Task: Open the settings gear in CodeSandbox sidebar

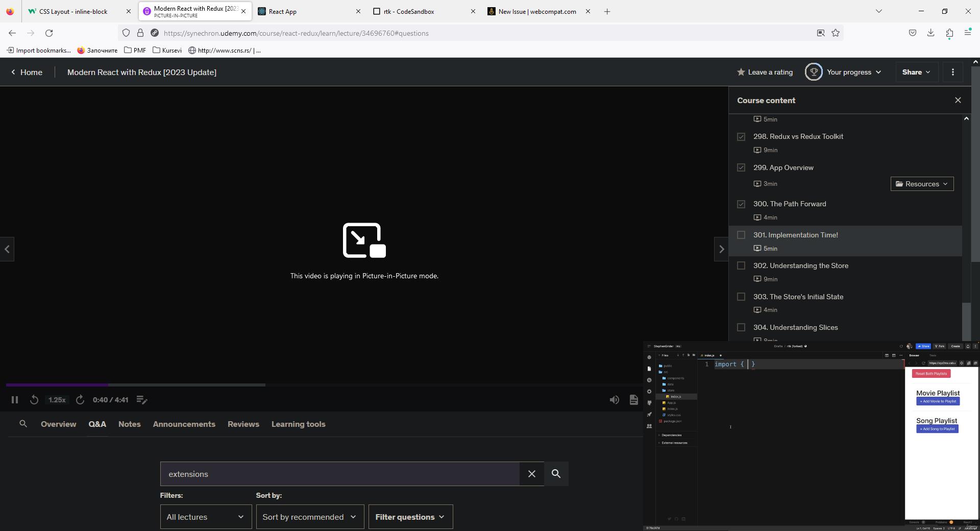Action: point(649,391)
